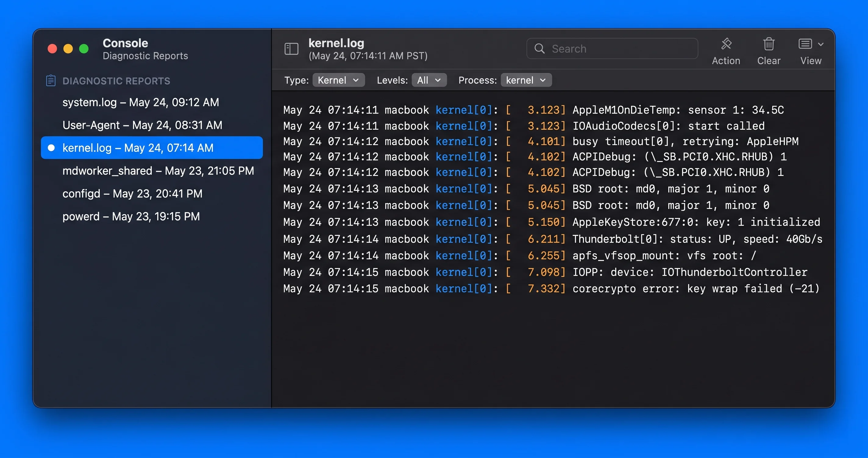This screenshot has width=868, height=458.
Task: Click the IOPP IOThunderboltController log line
Action: 545,272
